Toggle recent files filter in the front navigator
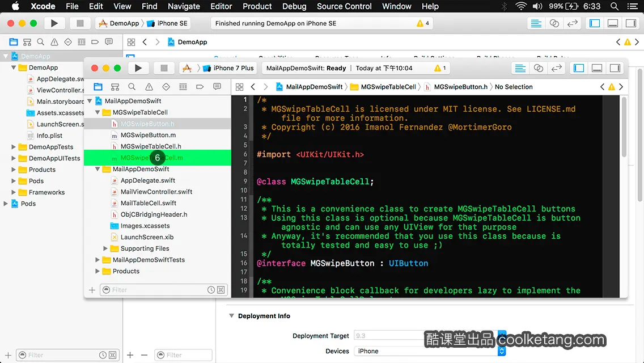The image size is (644, 363). (x=211, y=290)
